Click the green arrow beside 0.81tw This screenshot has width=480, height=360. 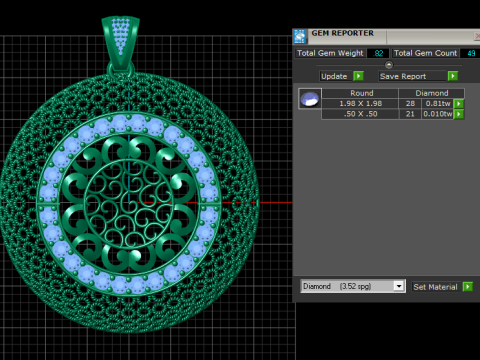pyautogui.click(x=459, y=104)
